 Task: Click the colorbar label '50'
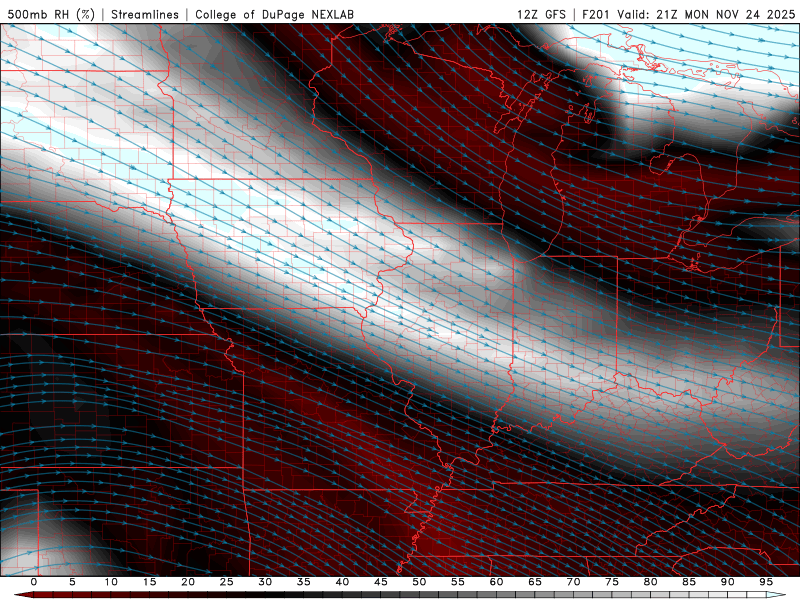tap(419, 582)
